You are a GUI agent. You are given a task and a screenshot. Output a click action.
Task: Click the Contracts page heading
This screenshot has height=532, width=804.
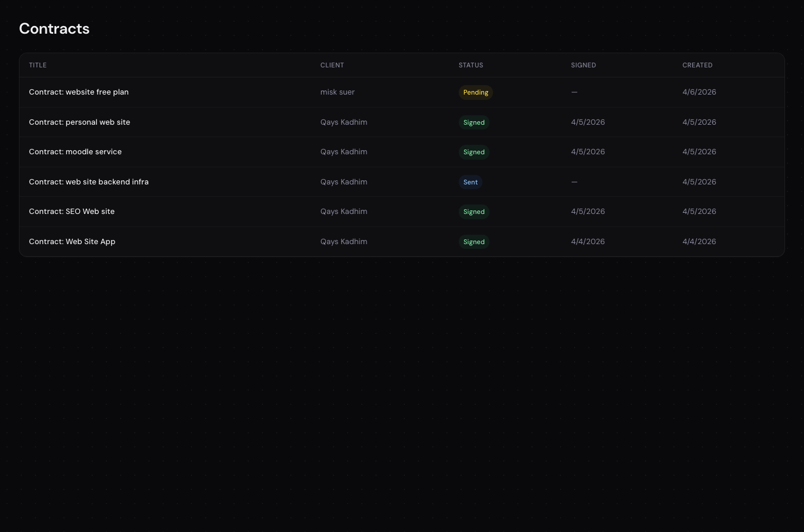54,28
